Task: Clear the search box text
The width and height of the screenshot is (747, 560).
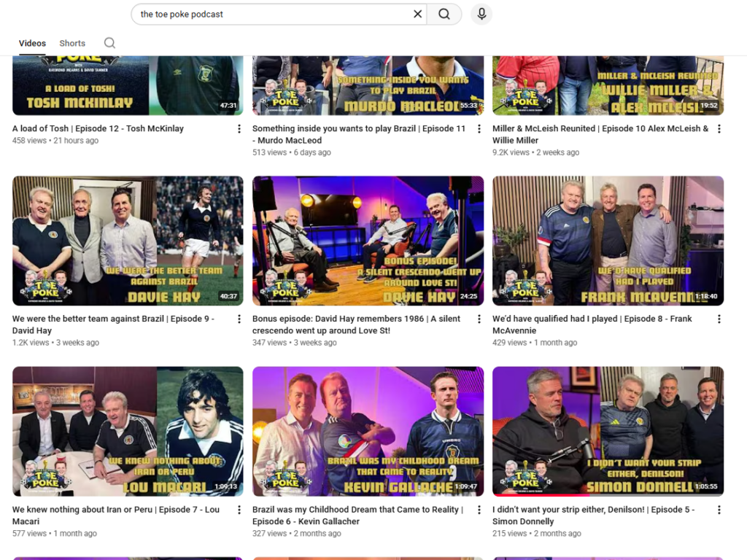Action: tap(417, 15)
